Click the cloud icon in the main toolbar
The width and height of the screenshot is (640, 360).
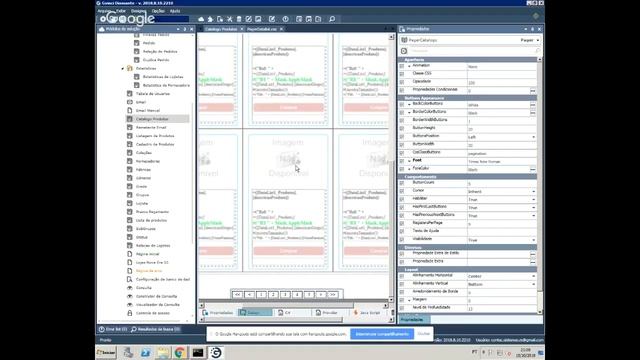tap(201, 19)
